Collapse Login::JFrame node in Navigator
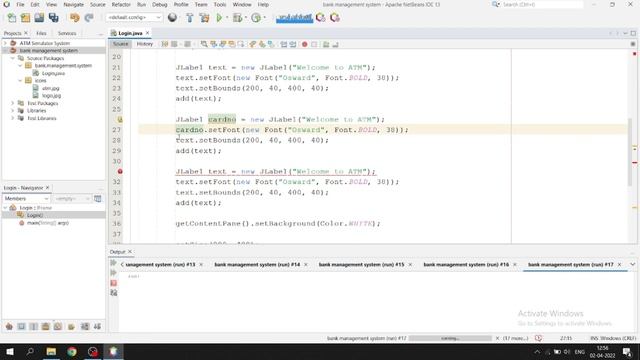The width and height of the screenshot is (640, 360). pyautogui.click(x=5, y=208)
